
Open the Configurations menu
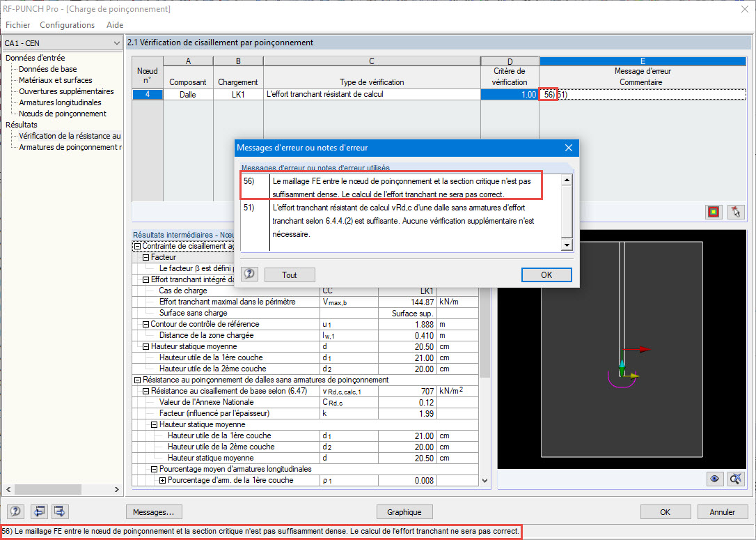click(67, 24)
